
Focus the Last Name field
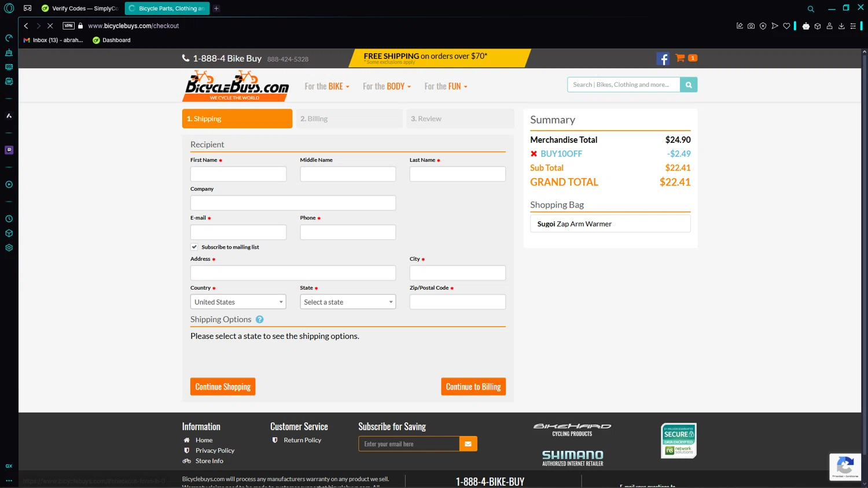458,174
